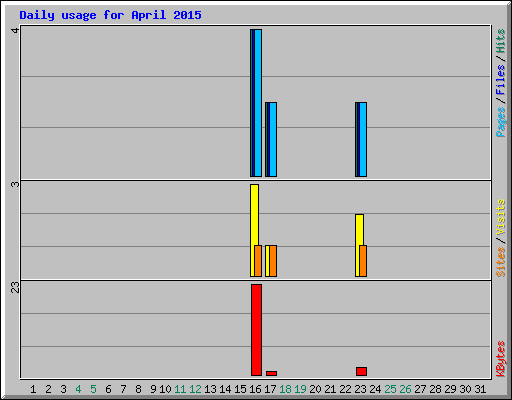Viewport: 512px width, 400px height.
Task: Click the blue "Files" legend label
Action: (x=500, y=80)
